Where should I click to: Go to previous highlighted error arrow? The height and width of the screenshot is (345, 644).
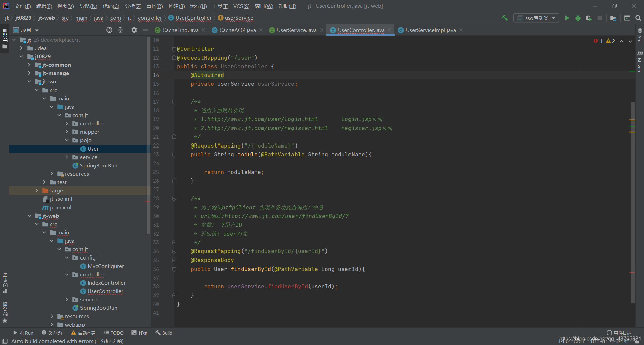[x=622, y=41]
